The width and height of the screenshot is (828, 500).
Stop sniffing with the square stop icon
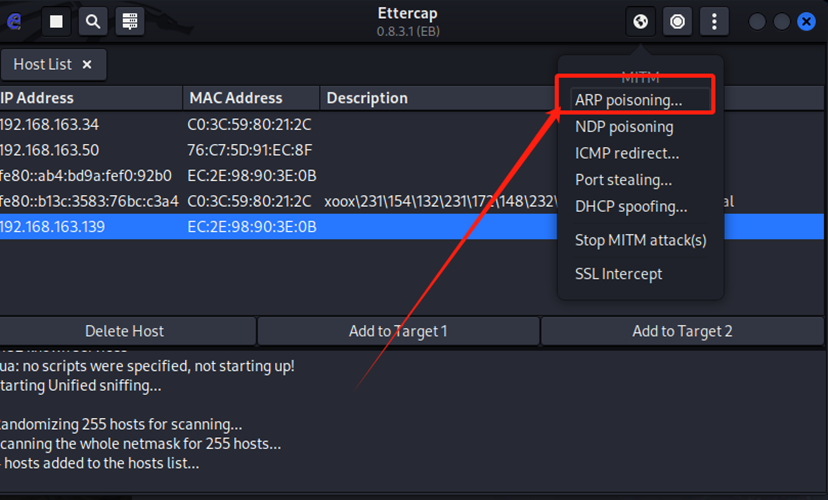(56, 21)
